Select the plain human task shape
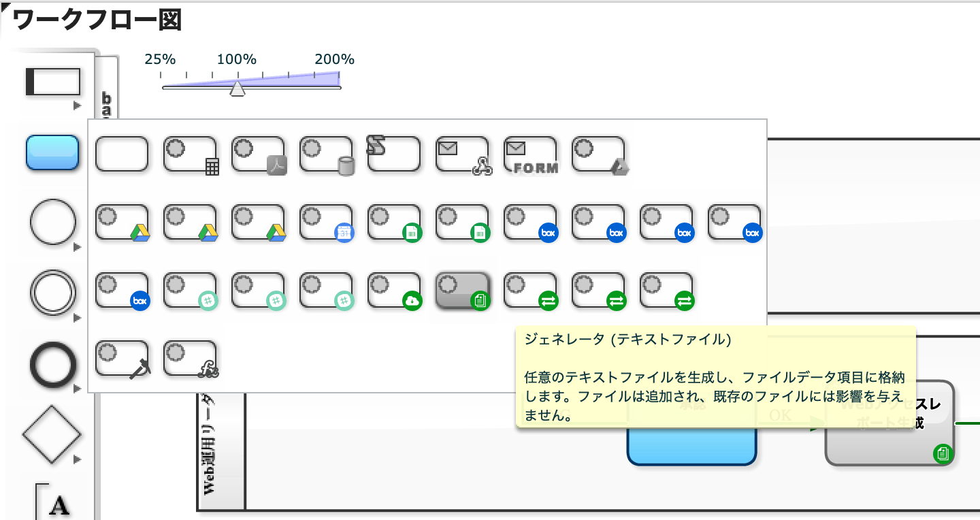980x520 pixels. point(122,153)
